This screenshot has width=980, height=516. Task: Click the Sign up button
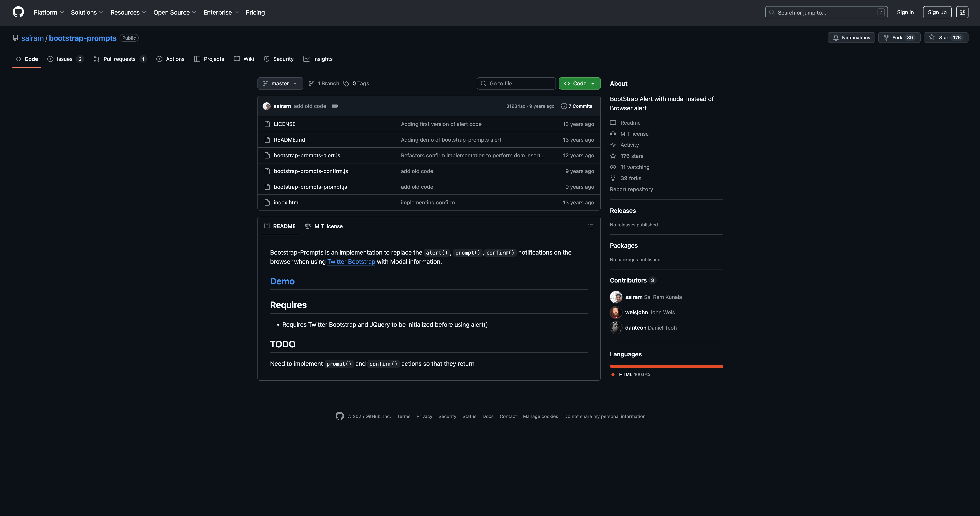coord(937,12)
